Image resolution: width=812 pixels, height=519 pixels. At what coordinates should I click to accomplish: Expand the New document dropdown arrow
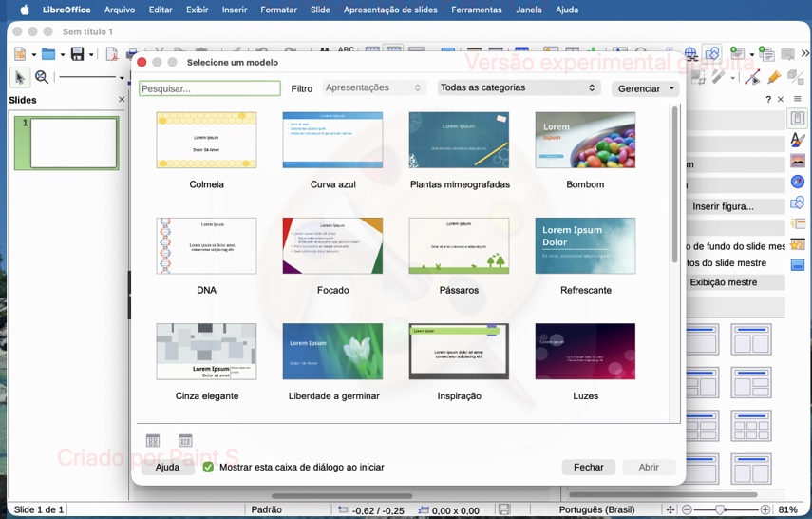33,54
